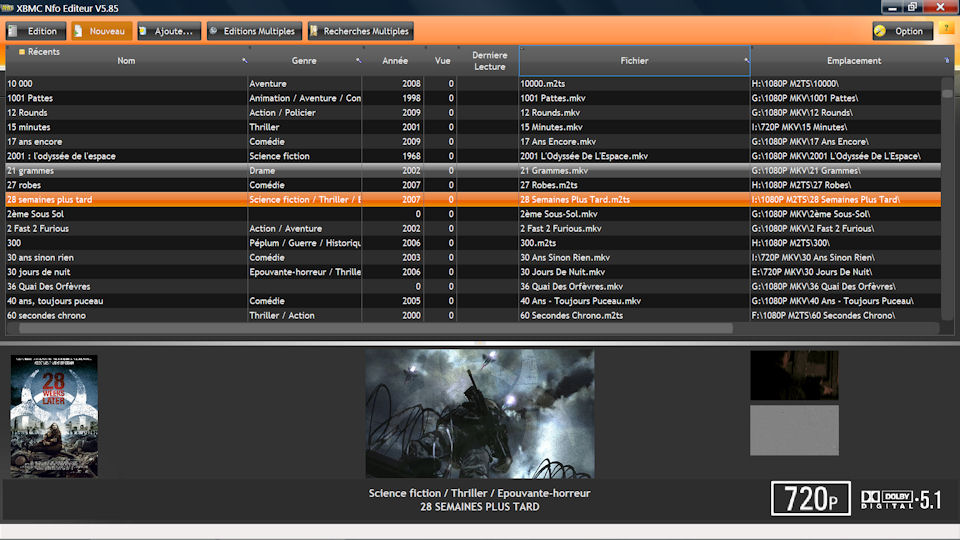960x540 pixels.
Task: Open the Nom column filter arrow
Action: (244, 60)
